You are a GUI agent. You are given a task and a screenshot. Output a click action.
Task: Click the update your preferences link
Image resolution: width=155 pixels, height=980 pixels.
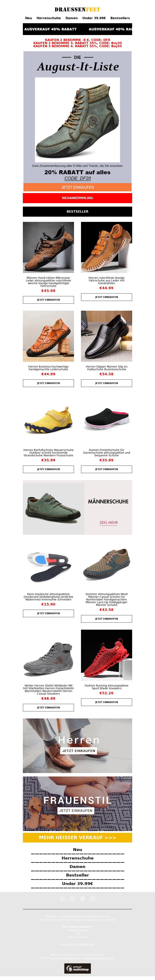65,958
